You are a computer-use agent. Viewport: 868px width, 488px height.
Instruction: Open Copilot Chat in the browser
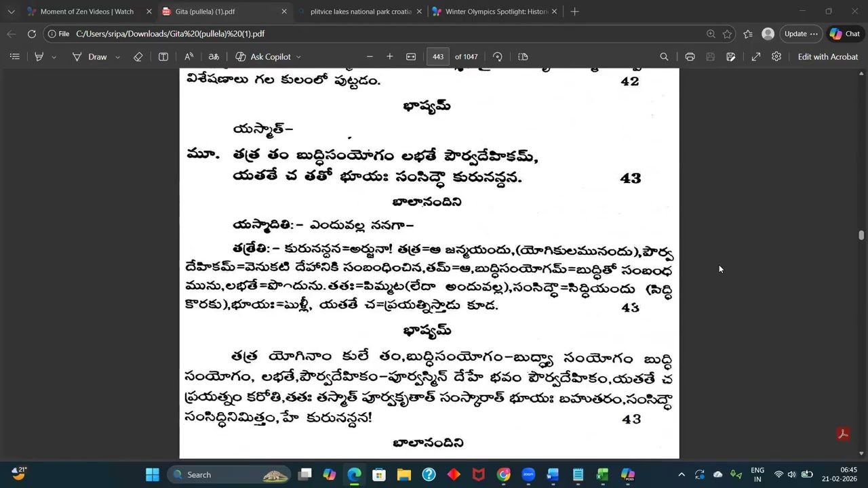click(845, 34)
